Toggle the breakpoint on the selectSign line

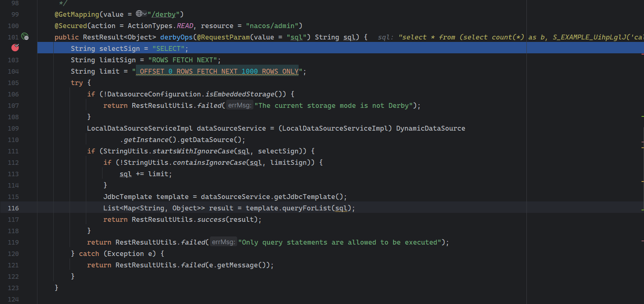[15, 48]
